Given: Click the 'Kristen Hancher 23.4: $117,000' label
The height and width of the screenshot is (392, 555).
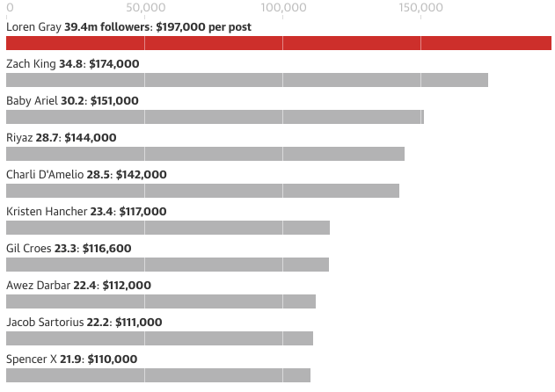Looking at the screenshot, I should [86, 212].
